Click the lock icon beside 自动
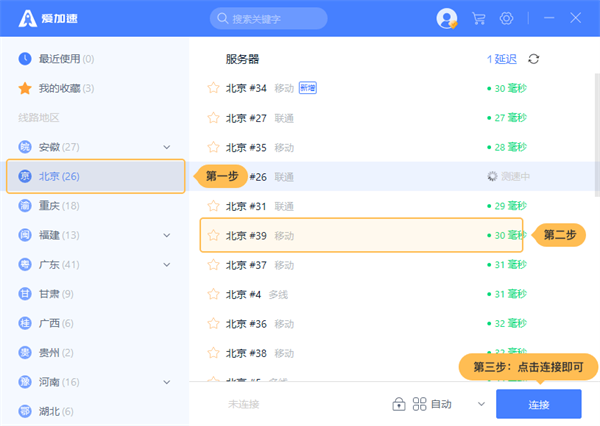The image size is (600, 426). coord(399,404)
